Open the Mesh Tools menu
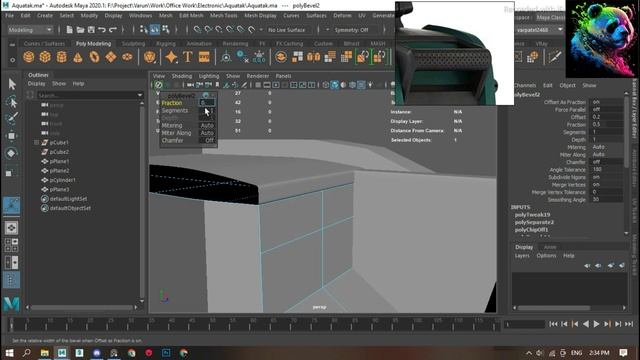The height and width of the screenshot is (360, 640). point(223,16)
